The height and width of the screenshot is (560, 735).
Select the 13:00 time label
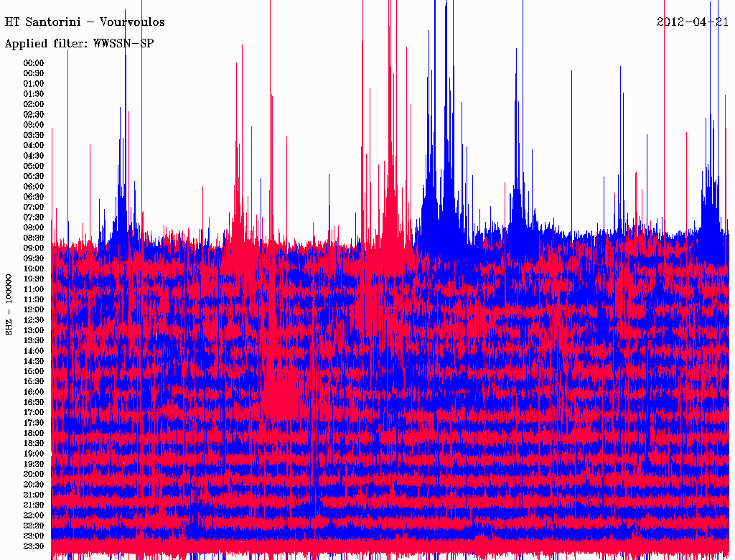pyautogui.click(x=34, y=330)
